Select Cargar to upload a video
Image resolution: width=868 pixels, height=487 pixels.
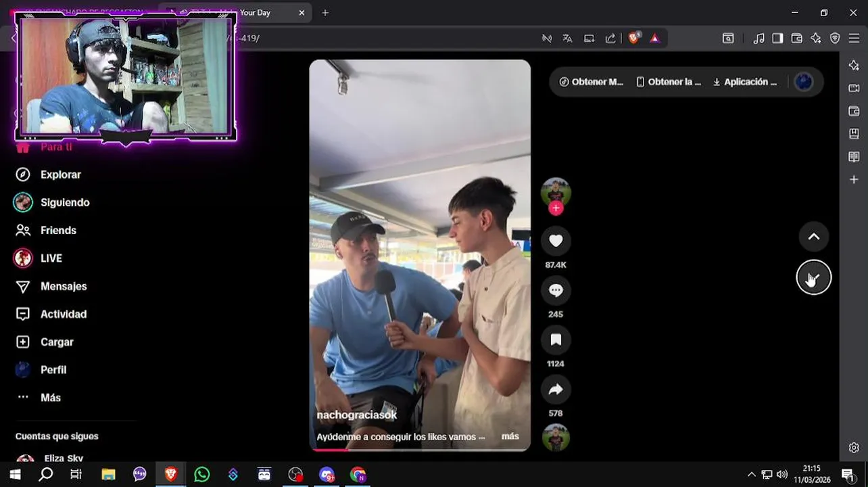[44, 342]
